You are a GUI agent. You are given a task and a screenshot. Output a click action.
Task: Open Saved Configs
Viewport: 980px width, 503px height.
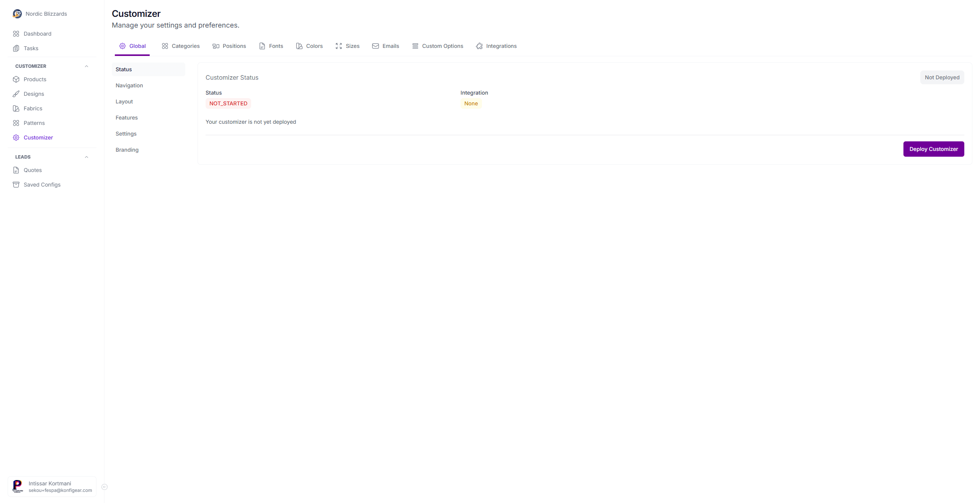click(42, 185)
